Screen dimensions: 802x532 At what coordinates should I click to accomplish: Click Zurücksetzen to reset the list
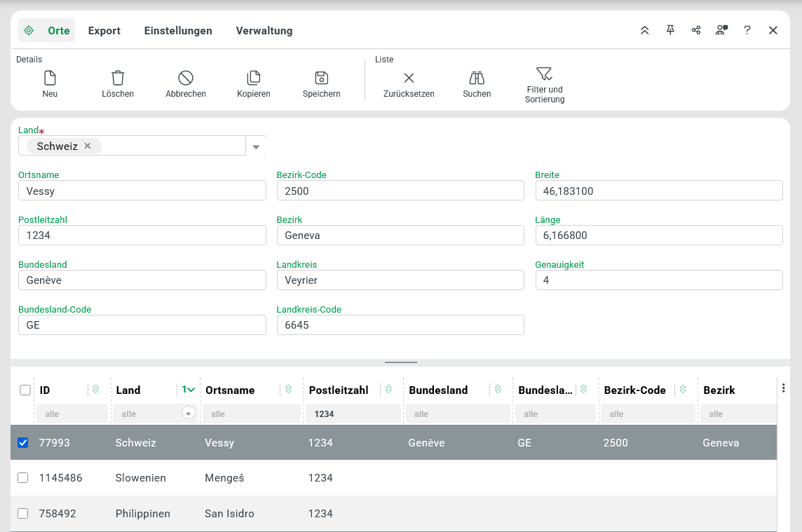[x=409, y=84]
